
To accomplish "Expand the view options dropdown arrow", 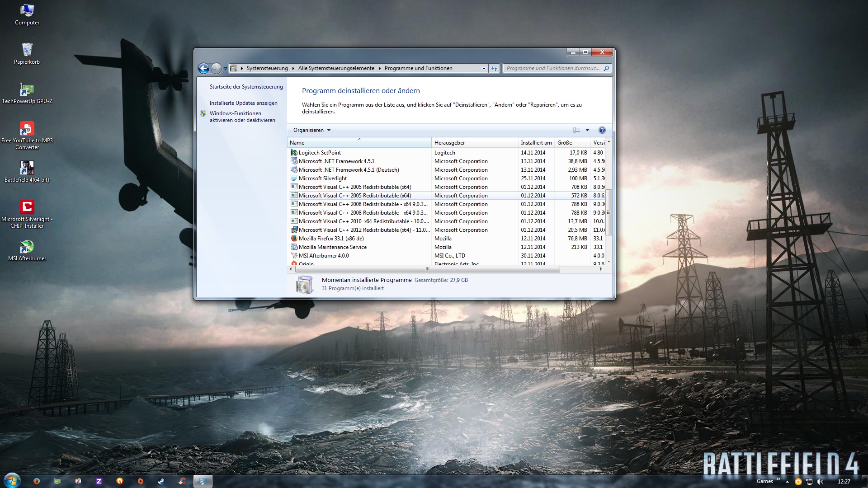I will click(x=587, y=130).
